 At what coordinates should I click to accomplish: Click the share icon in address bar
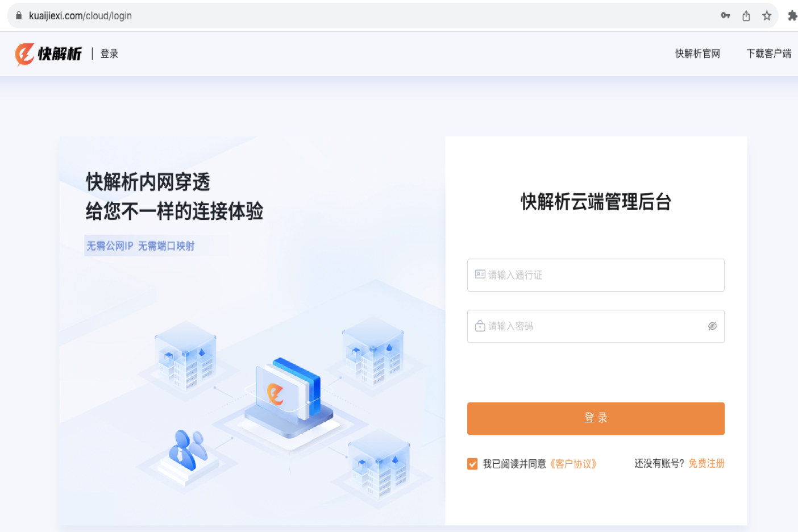click(x=746, y=16)
